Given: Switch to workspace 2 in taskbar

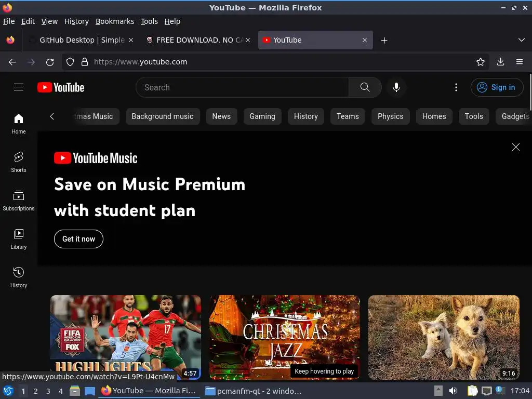Looking at the screenshot, I should tap(36, 391).
